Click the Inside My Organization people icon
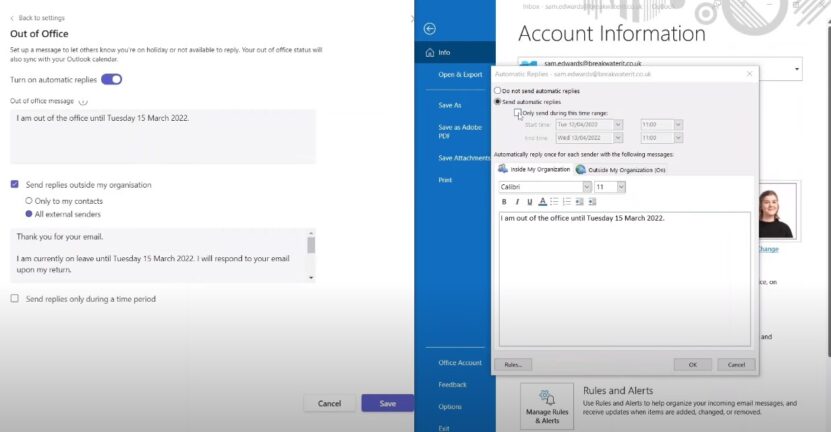The width and height of the screenshot is (831, 432). [x=502, y=169]
